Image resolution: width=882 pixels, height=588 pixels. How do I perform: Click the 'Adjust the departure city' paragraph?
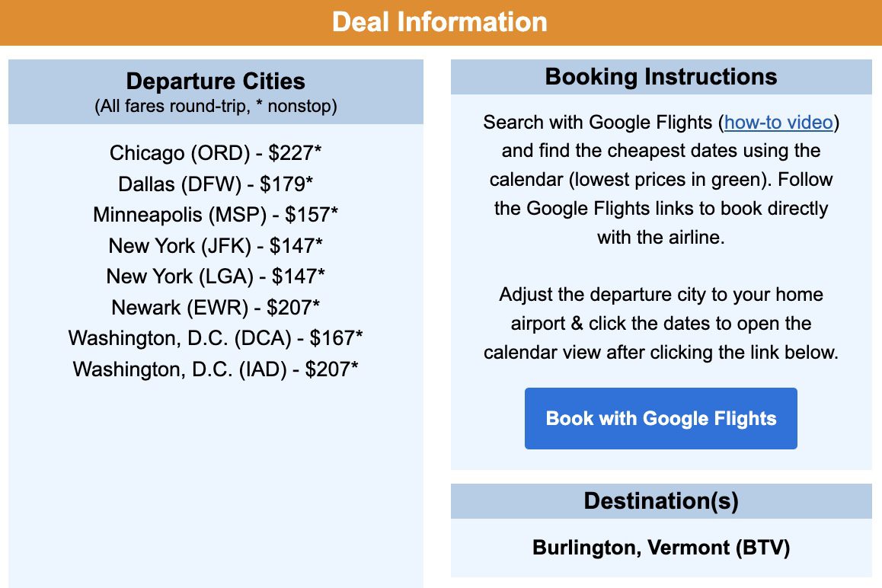661,323
